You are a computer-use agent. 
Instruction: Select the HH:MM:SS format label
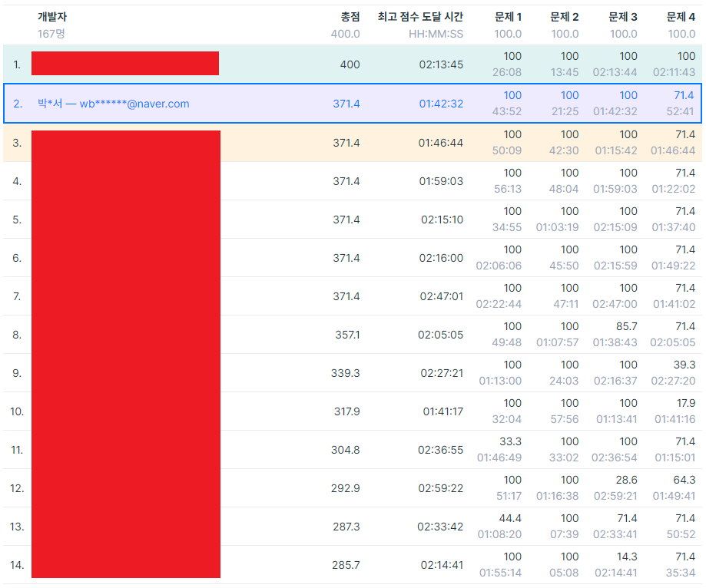(x=436, y=34)
